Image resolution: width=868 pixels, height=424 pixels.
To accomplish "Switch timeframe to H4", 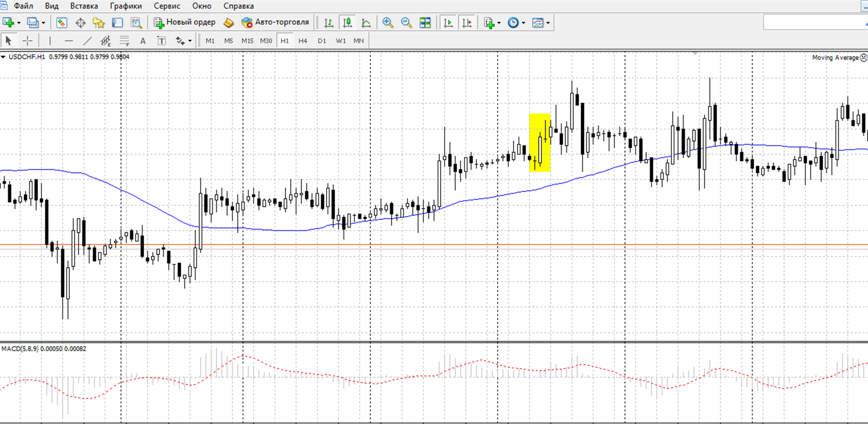I will point(303,41).
